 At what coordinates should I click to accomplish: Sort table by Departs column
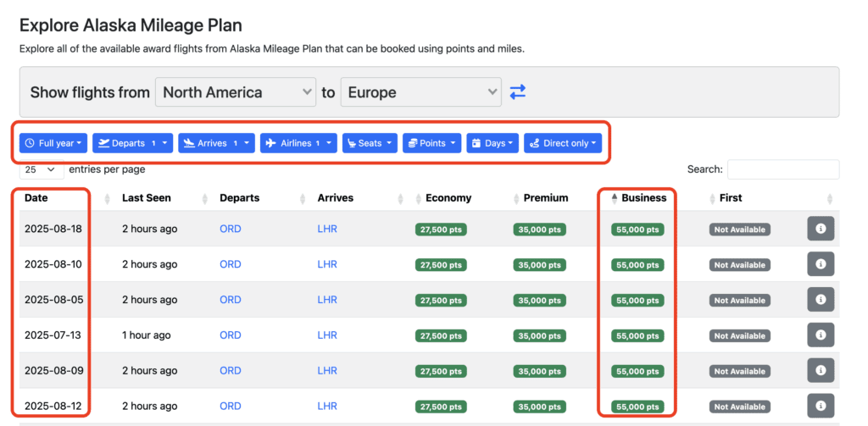coord(303,198)
